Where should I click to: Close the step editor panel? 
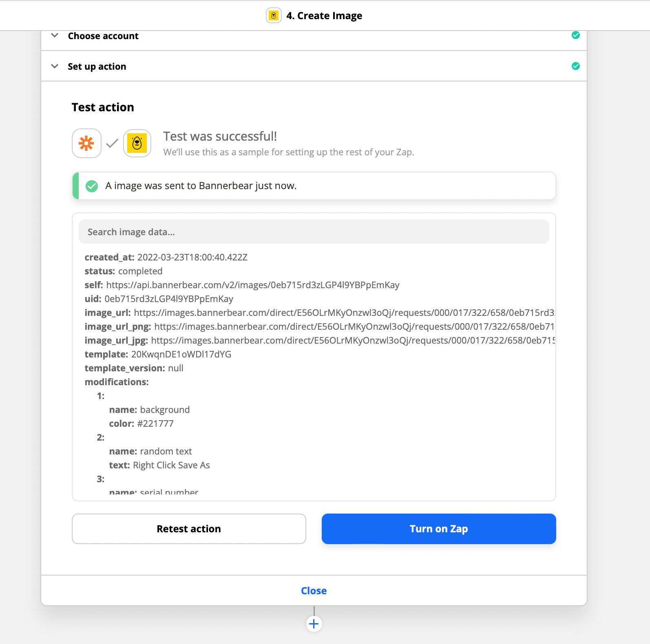[x=314, y=591]
